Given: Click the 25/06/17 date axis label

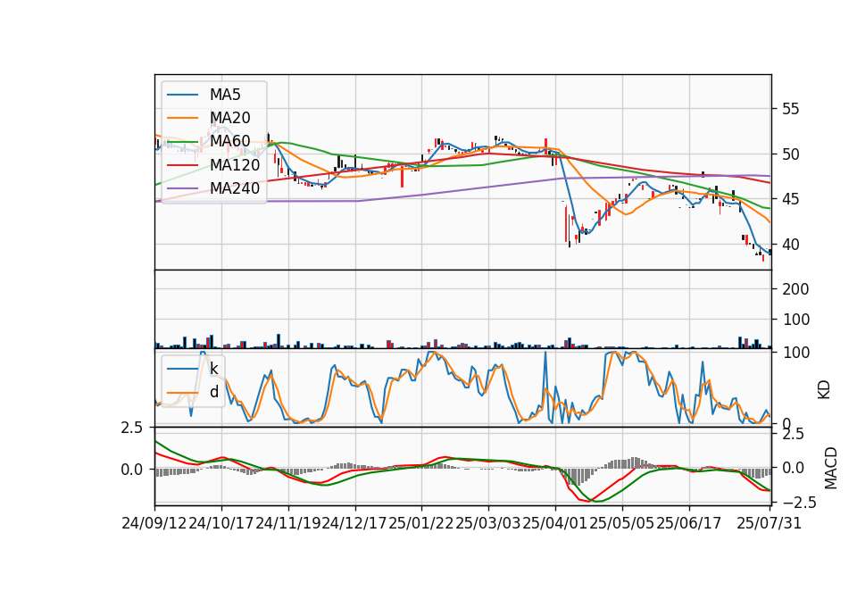Looking at the screenshot, I should tap(688, 523).
